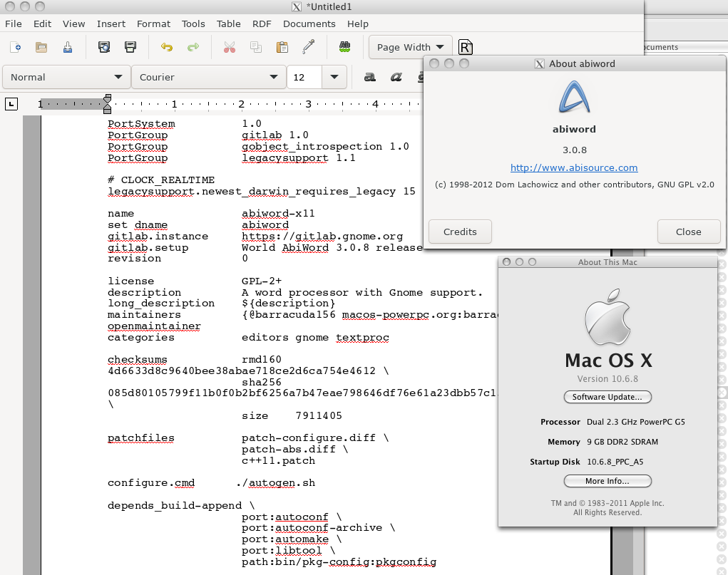The height and width of the screenshot is (575, 728).
Task: Open the Documents menu
Action: click(x=309, y=24)
